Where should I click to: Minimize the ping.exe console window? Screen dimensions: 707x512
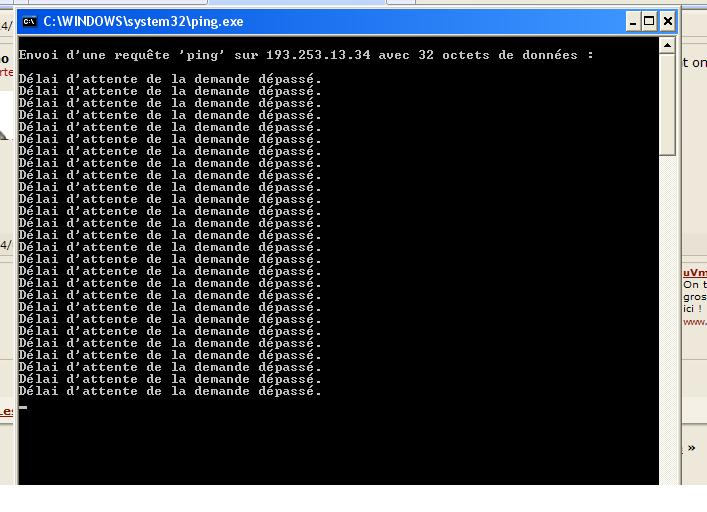tap(633, 21)
